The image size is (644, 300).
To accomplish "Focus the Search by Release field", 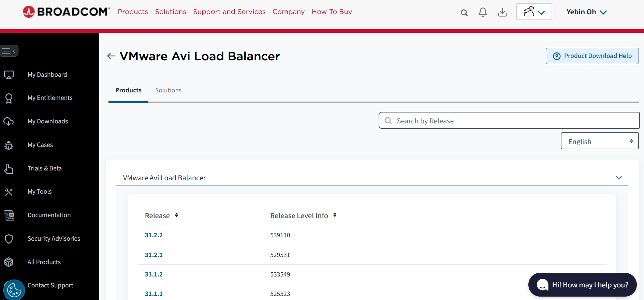I will pos(509,120).
